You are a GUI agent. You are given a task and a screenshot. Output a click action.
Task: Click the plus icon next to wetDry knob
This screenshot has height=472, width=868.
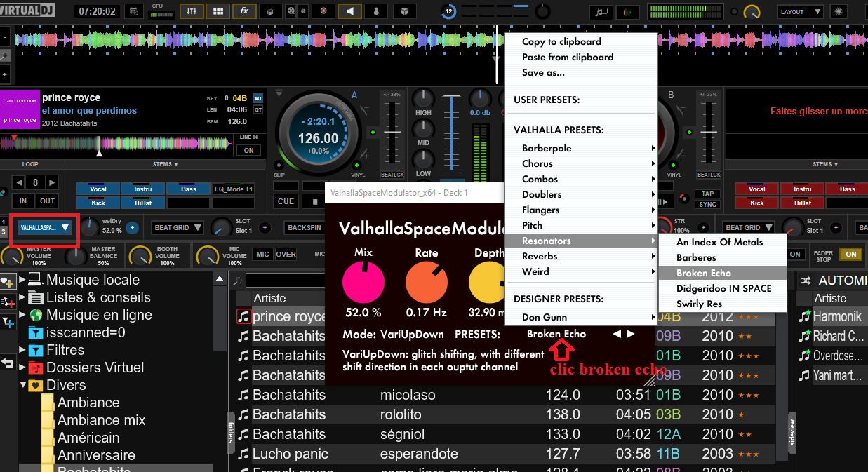[132, 227]
